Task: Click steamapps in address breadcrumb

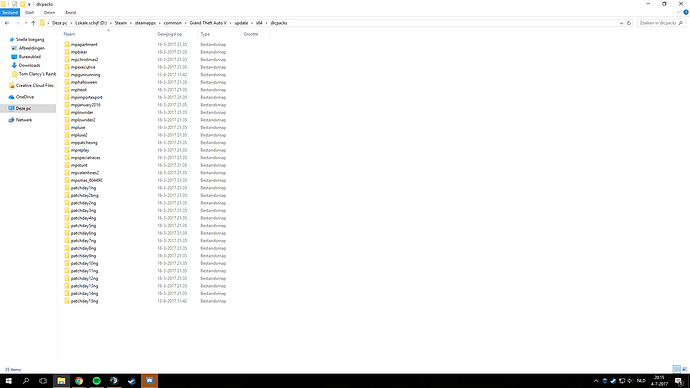Action: (x=145, y=23)
